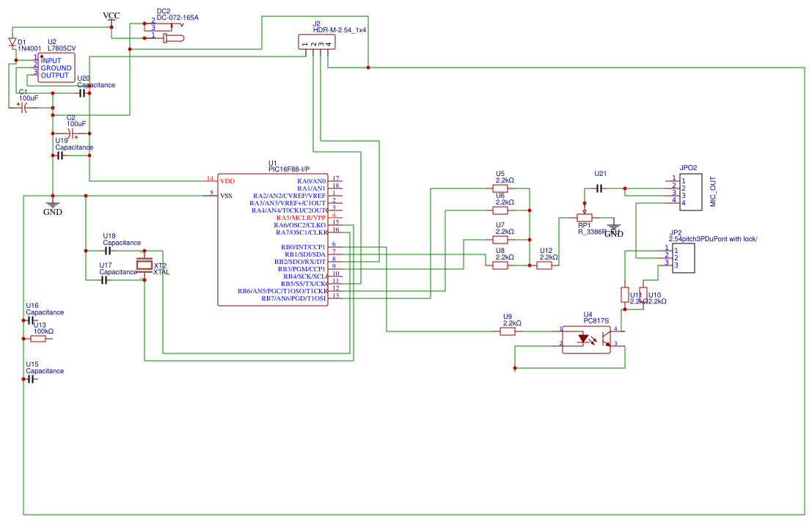This screenshot has height=522, width=812.
Task: Click the VDD pin label on U1
Action: [x=227, y=180]
